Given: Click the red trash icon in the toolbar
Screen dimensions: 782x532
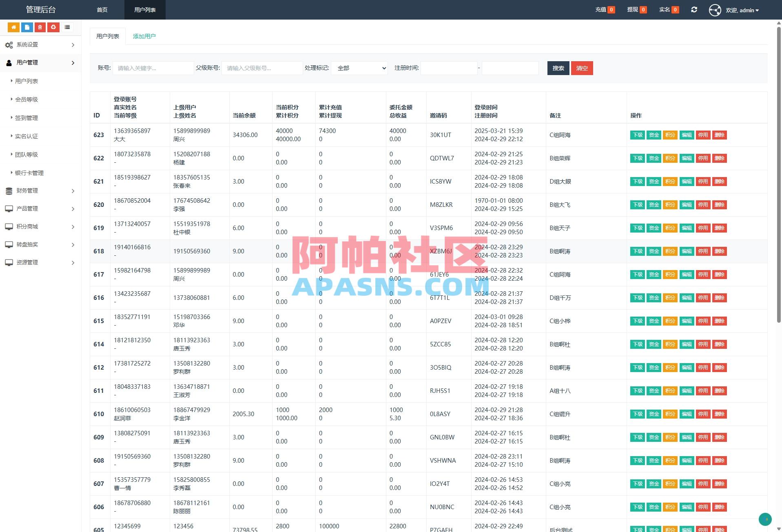Looking at the screenshot, I should tap(40, 27).
